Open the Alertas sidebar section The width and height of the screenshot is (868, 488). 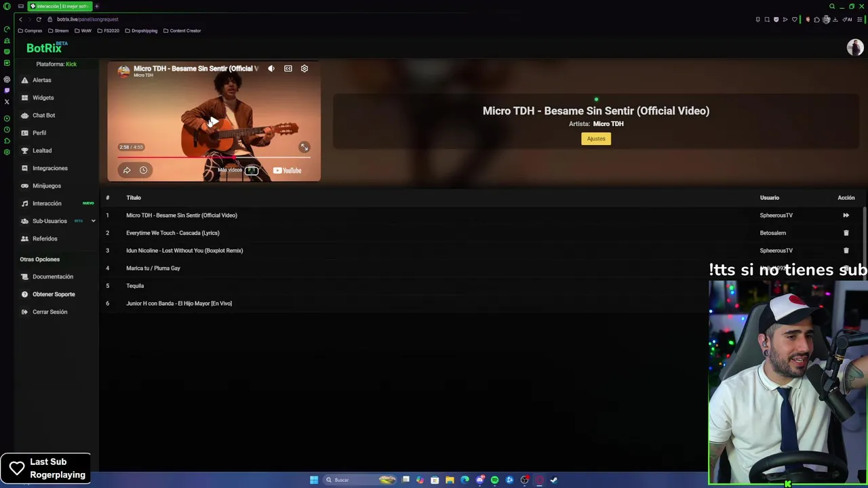tap(41, 80)
